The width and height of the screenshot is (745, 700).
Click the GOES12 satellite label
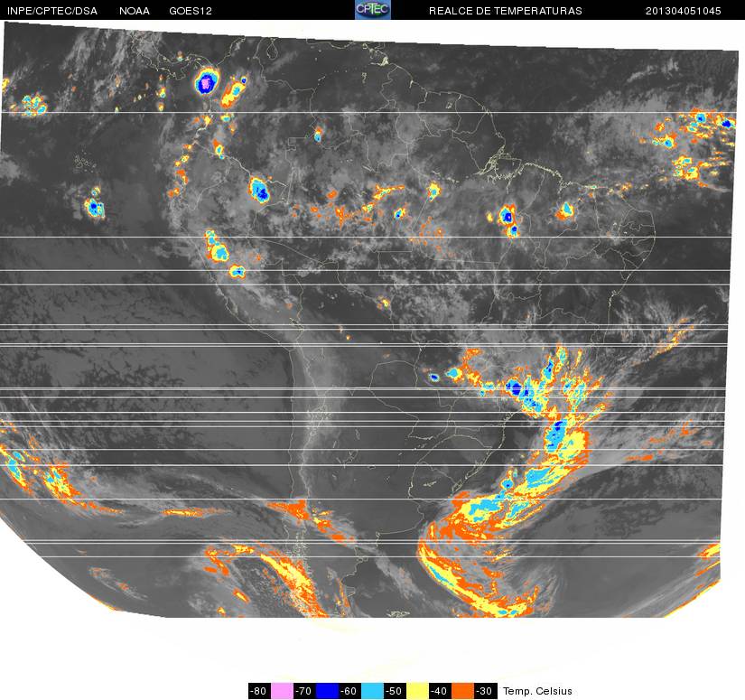[x=191, y=11]
